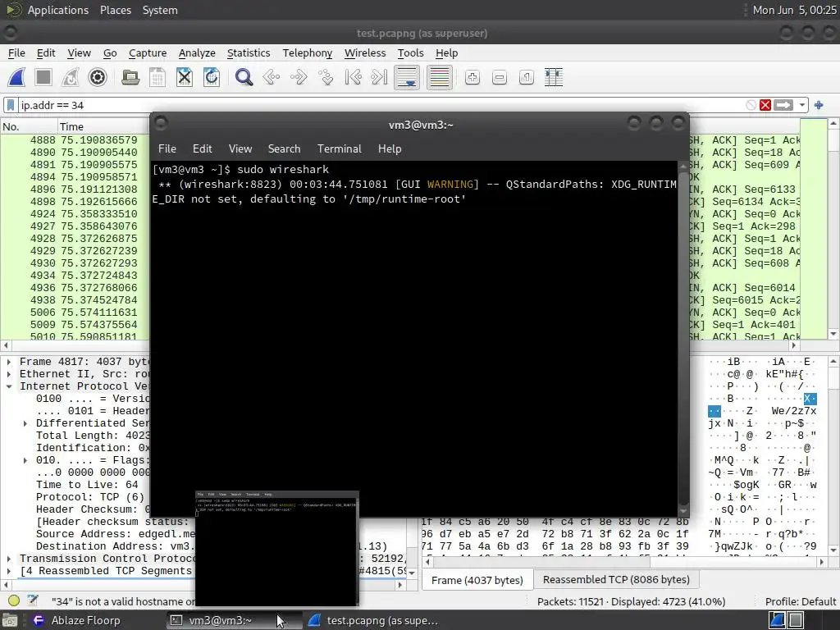This screenshot has height=630, width=840.
Task: Click the restart capture icon
Action: pos(71,77)
